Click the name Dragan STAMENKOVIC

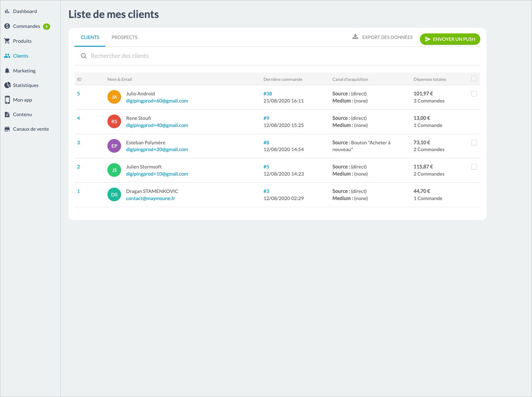coord(152,191)
